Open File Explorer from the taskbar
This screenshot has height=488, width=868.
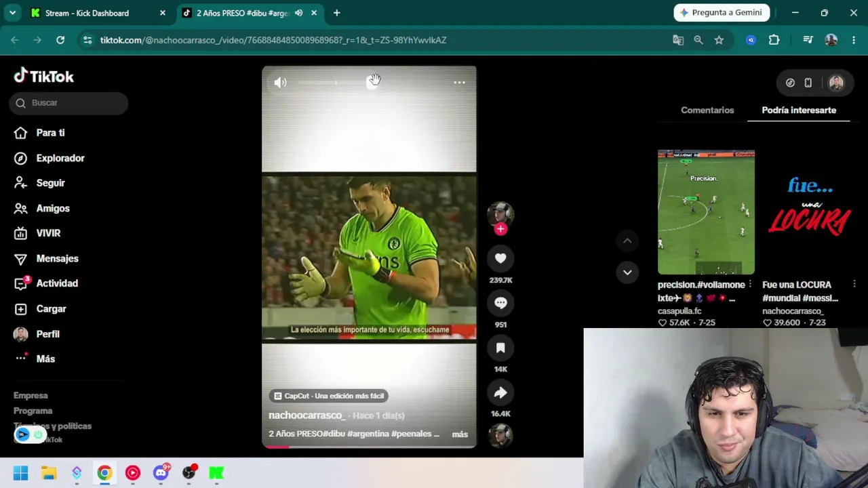point(49,473)
